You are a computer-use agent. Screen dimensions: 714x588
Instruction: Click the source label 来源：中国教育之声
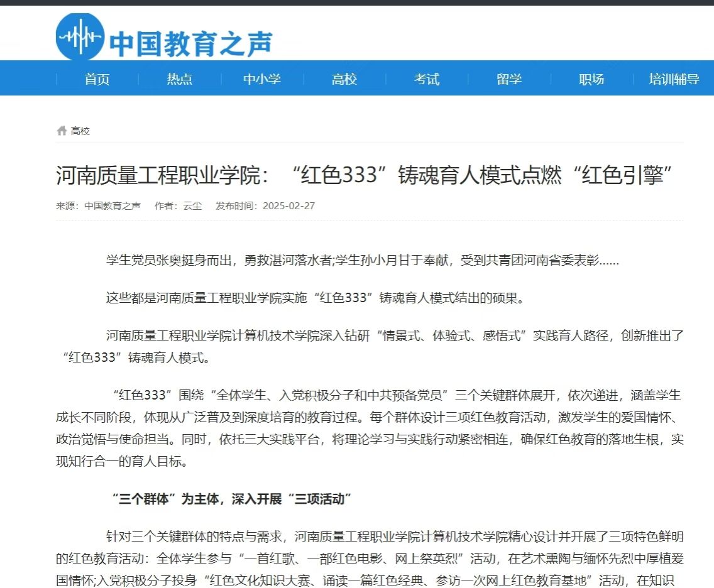[x=98, y=206]
